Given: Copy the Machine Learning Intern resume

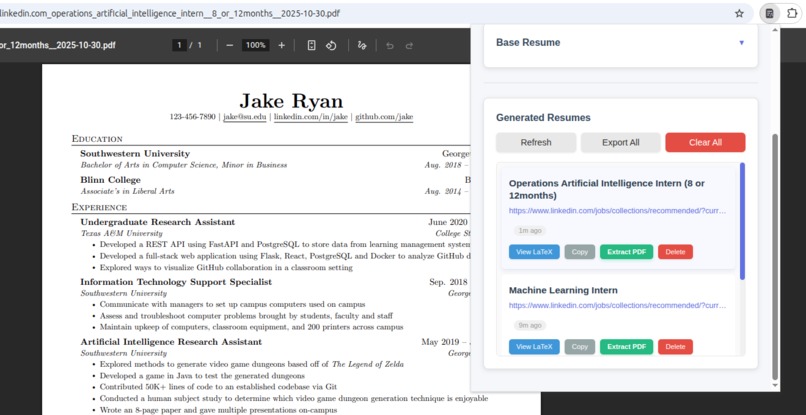Looking at the screenshot, I should 580,347.
